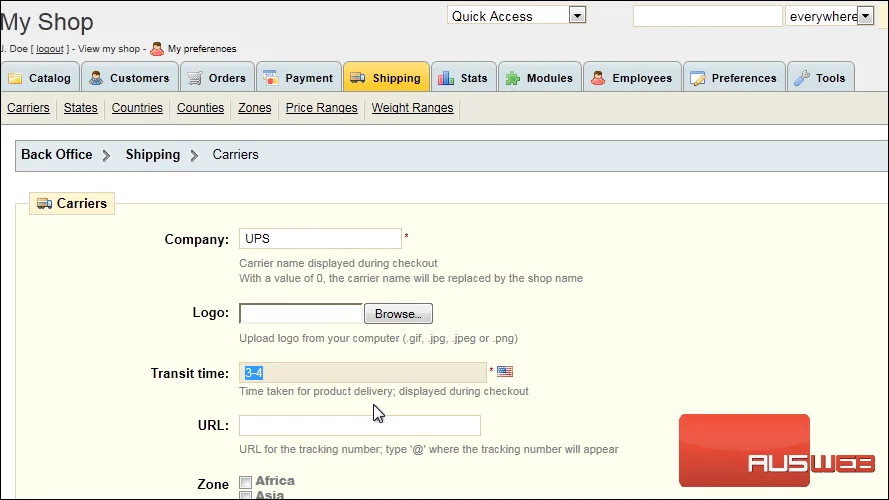
Task: Click the Catalog folder icon
Action: pos(15,78)
